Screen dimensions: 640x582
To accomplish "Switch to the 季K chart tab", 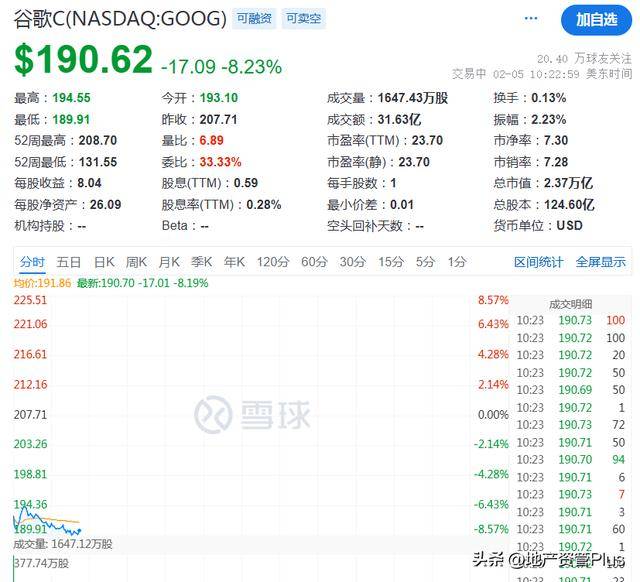I will pos(201,262).
